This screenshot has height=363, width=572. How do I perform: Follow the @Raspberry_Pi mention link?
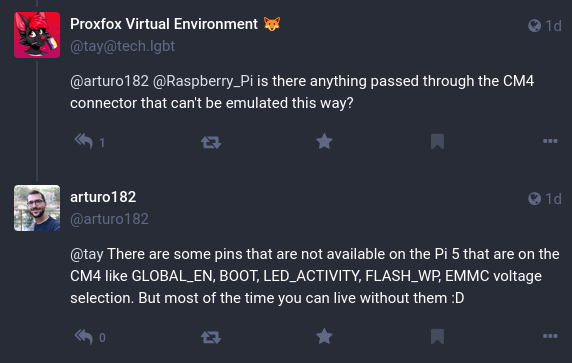[x=203, y=81]
